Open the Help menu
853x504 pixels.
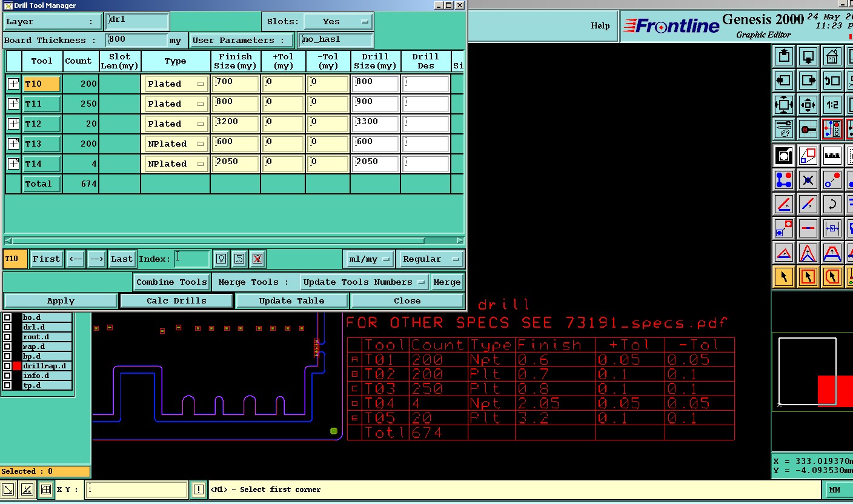pyautogui.click(x=600, y=26)
